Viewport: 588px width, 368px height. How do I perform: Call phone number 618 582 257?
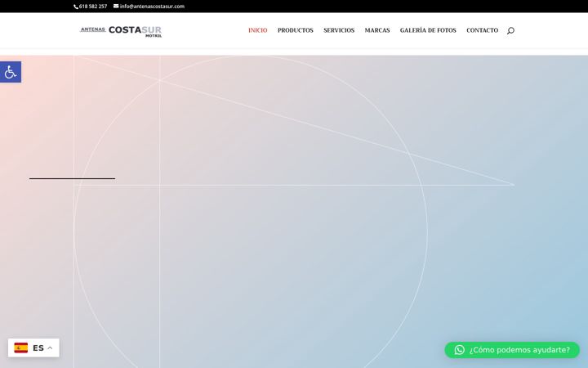[x=93, y=7]
